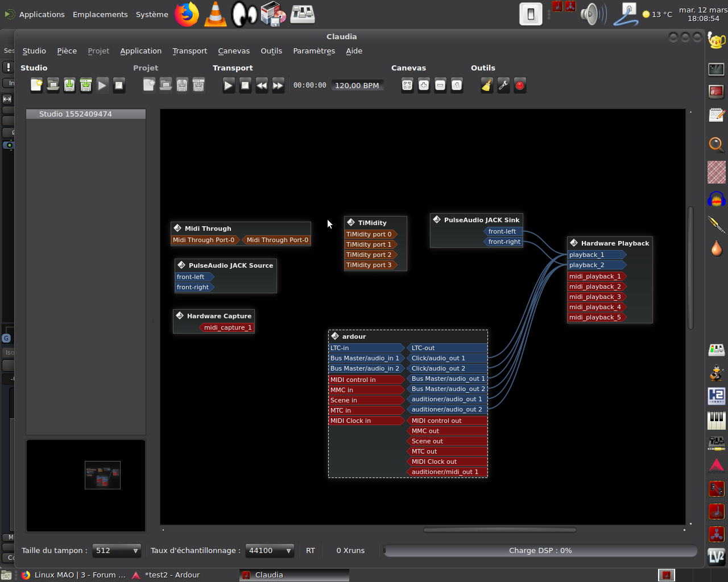
Task: Fast-forward the transport
Action: coord(278,85)
